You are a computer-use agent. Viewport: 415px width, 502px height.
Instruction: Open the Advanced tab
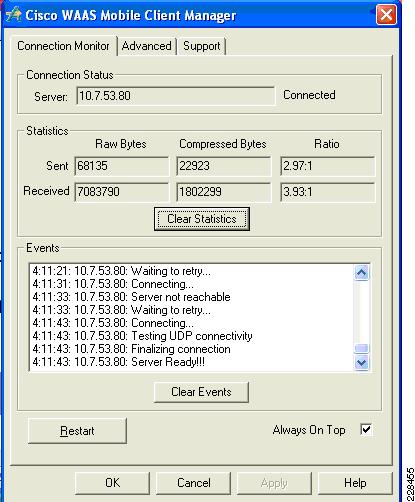click(147, 46)
